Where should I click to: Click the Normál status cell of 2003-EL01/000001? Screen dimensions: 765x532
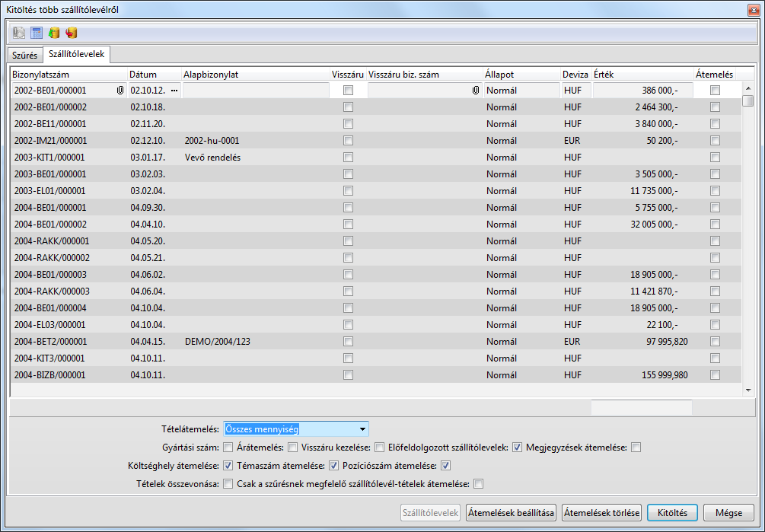click(502, 191)
